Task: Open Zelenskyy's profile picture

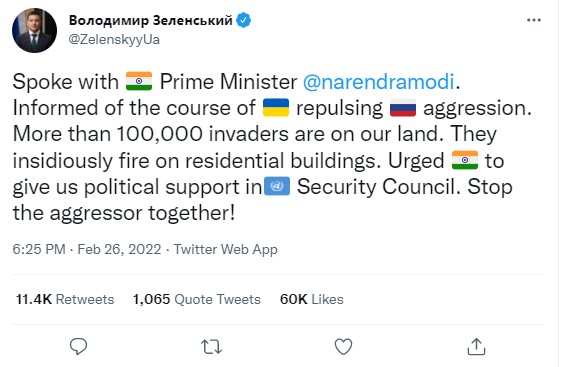Action: click(x=34, y=30)
